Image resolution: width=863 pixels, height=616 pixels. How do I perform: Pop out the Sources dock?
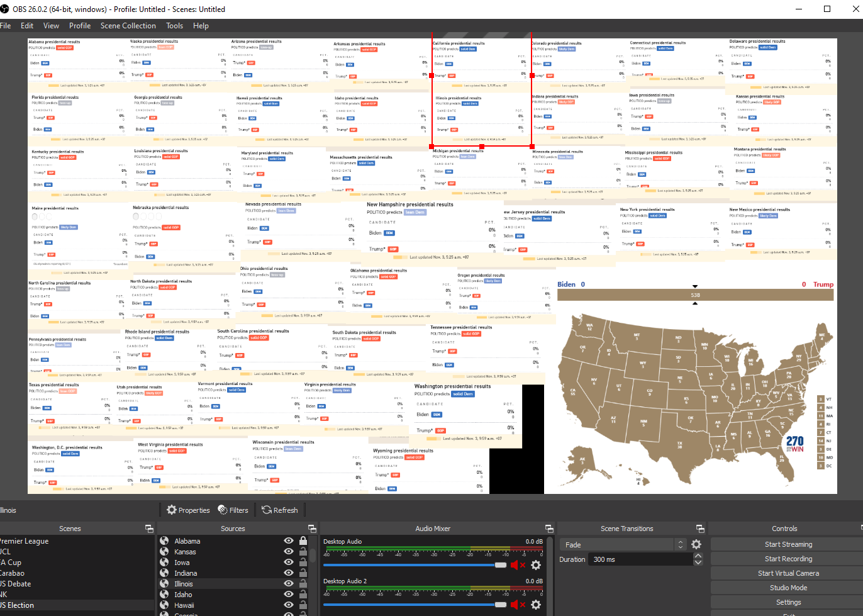311,529
